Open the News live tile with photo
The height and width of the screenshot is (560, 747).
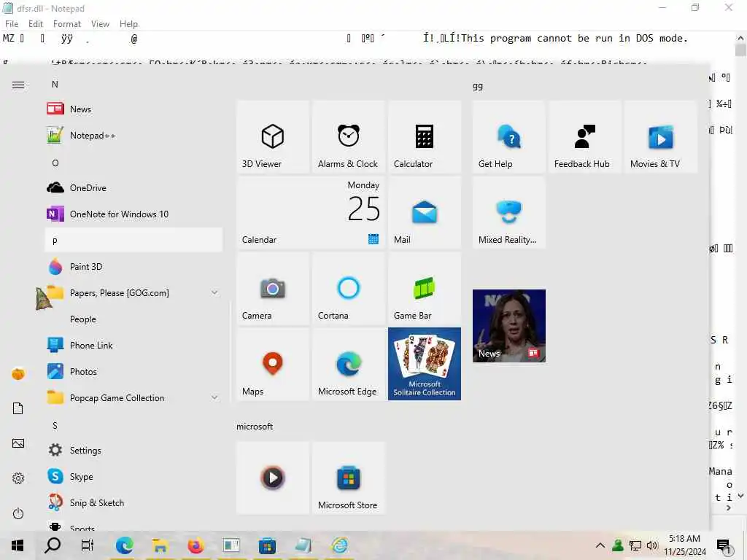click(508, 326)
